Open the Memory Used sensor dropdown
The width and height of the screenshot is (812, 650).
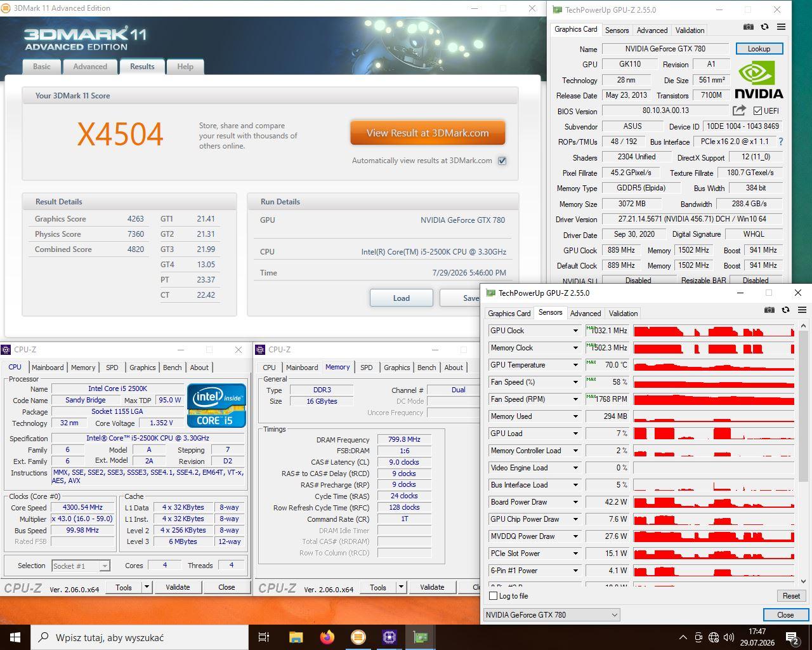(x=575, y=416)
